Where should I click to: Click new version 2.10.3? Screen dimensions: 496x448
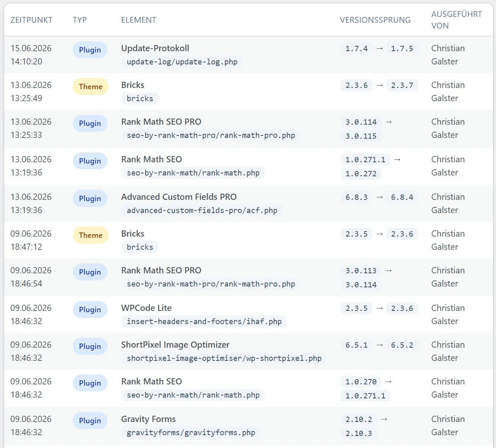point(359,434)
